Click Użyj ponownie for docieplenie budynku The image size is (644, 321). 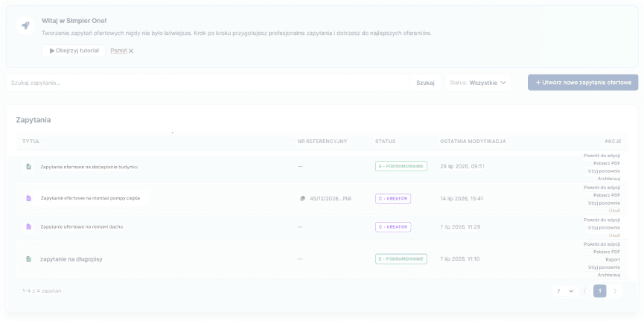604,171
